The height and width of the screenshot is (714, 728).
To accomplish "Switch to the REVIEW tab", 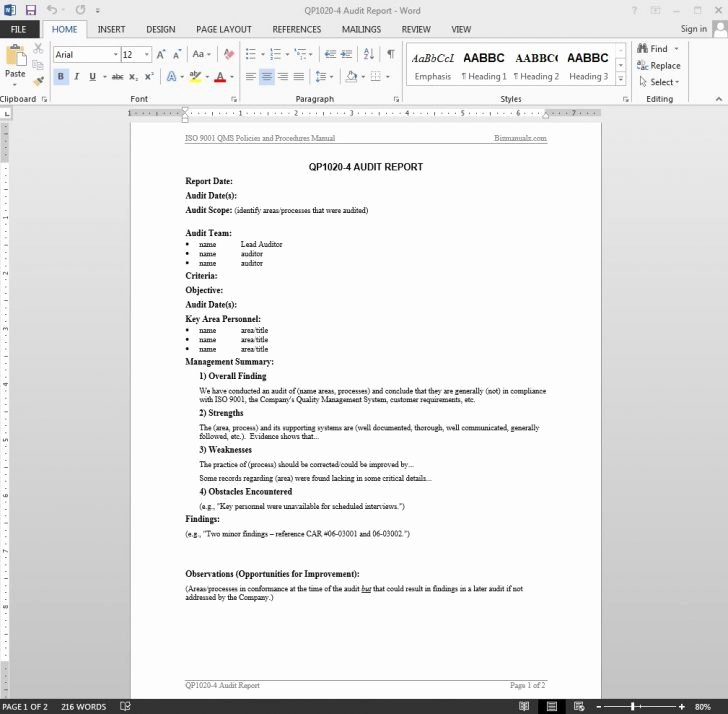I will 416,29.
